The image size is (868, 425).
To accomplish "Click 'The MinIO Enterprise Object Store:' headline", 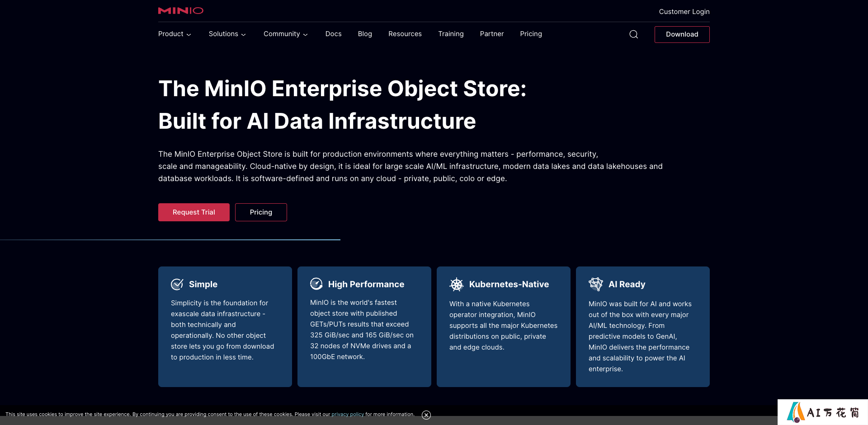I will click(x=342, y=89).
